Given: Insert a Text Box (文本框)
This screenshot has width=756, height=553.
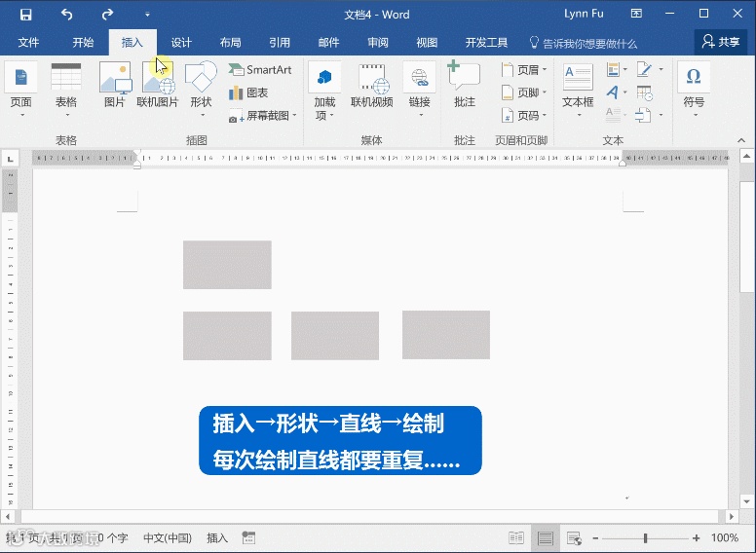Looking at the screenshot, I should click(x=578, y=91).
